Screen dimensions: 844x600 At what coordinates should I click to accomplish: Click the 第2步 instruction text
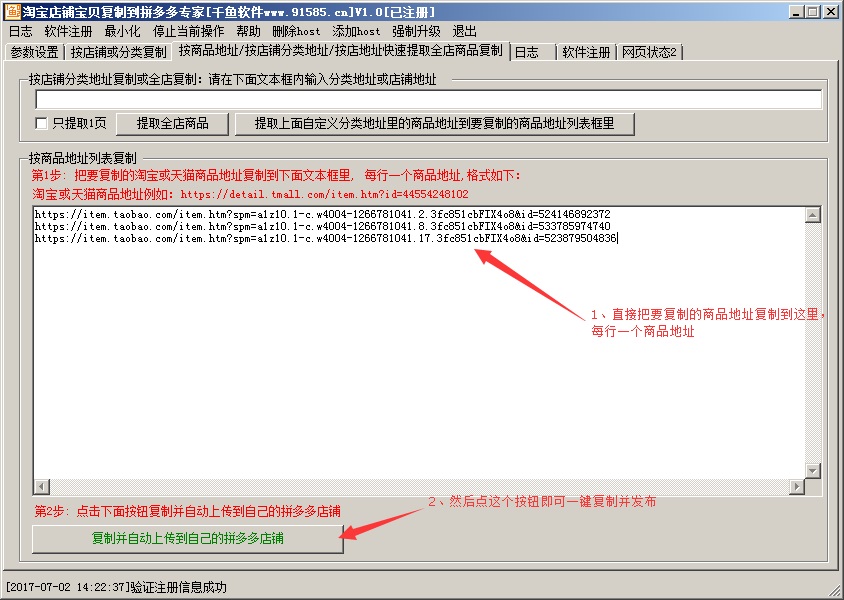pyautogui.click(x=187, y=511)
